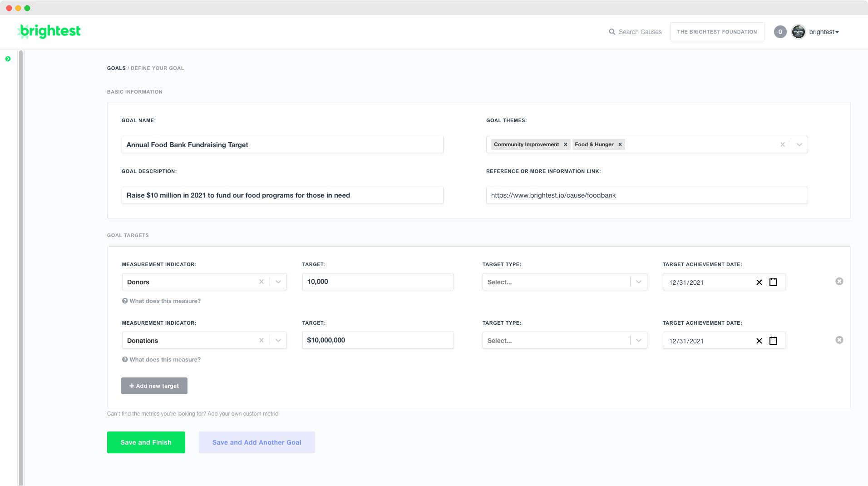
Task: Click the brightest logo
Action: (49, 31)
